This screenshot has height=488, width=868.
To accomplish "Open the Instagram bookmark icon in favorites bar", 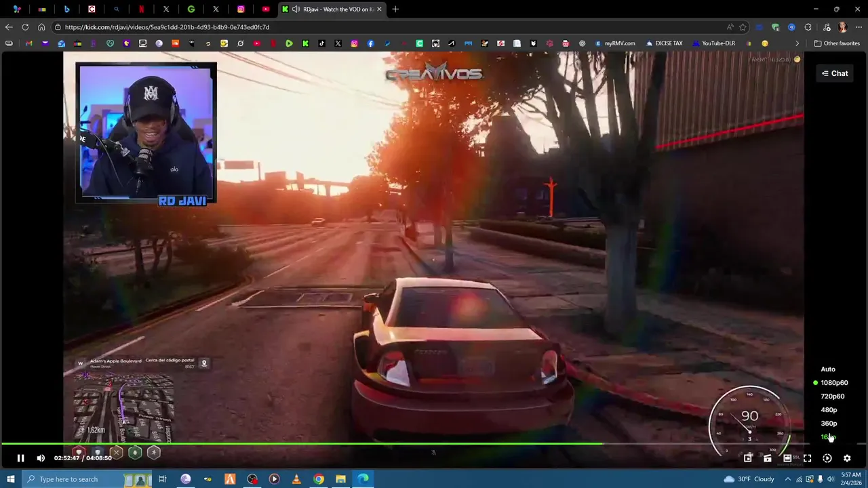I will point(354,43).
